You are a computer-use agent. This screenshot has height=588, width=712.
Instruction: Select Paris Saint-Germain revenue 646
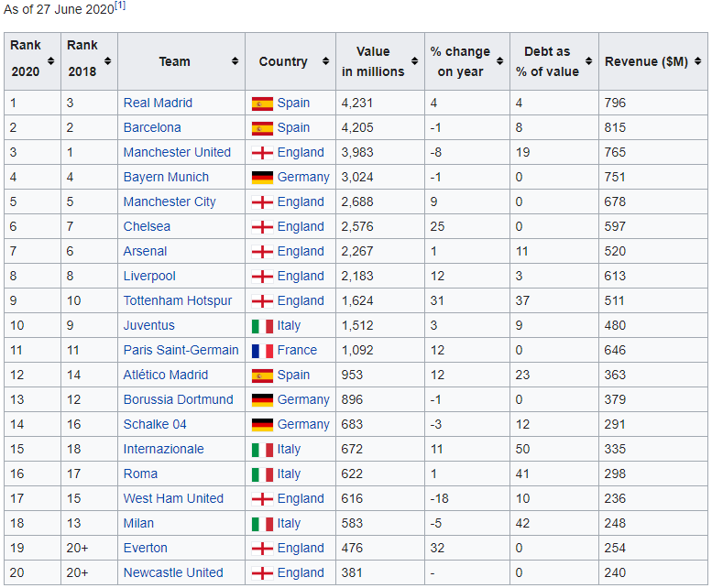coord(615,350)
